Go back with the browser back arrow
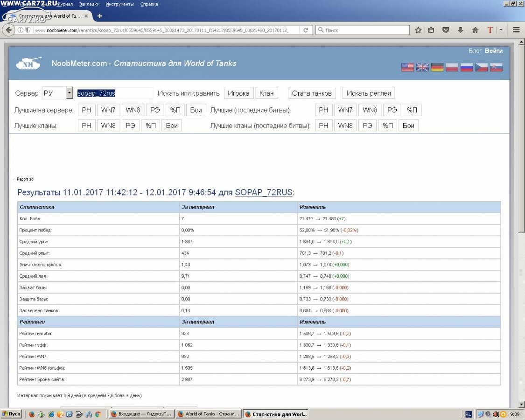This screenshot has height=420, width=525. click(x=8, y=30)
